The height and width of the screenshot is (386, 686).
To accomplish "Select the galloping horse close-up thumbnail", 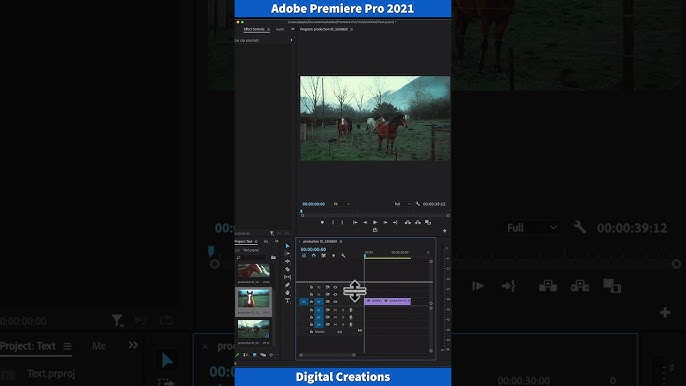I will [x=253, y=271].
